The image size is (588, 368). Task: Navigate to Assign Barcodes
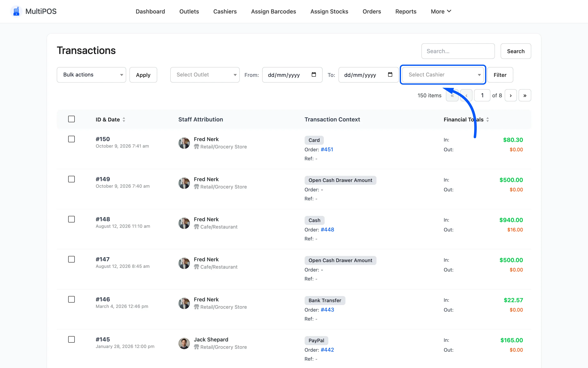pyautogui.click(x=273, y=11)
